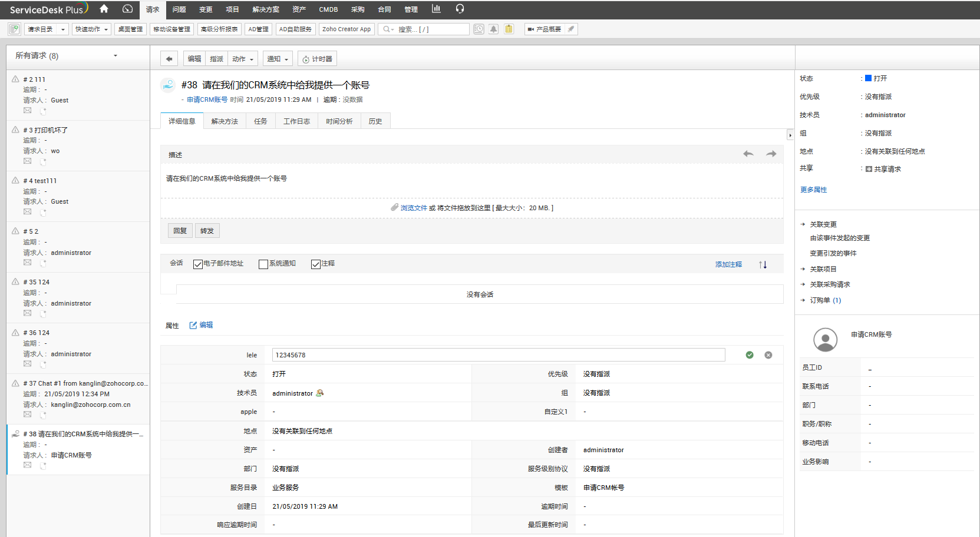Open the 所有请求 filter dropdown
This screenshot has width=980, height=537.
point(115,56)
